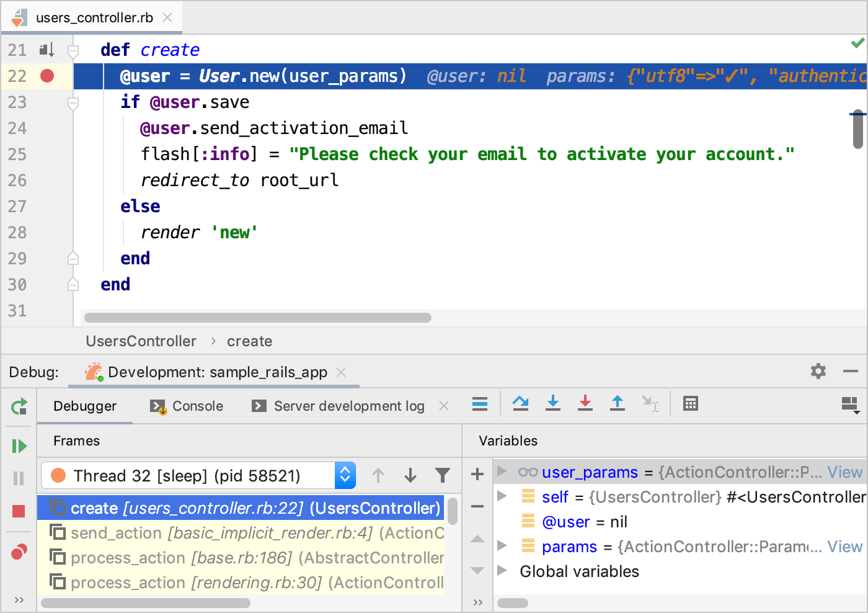
Task: Click the editor horizontal scrollbar
Action: [x=258, y=318]
